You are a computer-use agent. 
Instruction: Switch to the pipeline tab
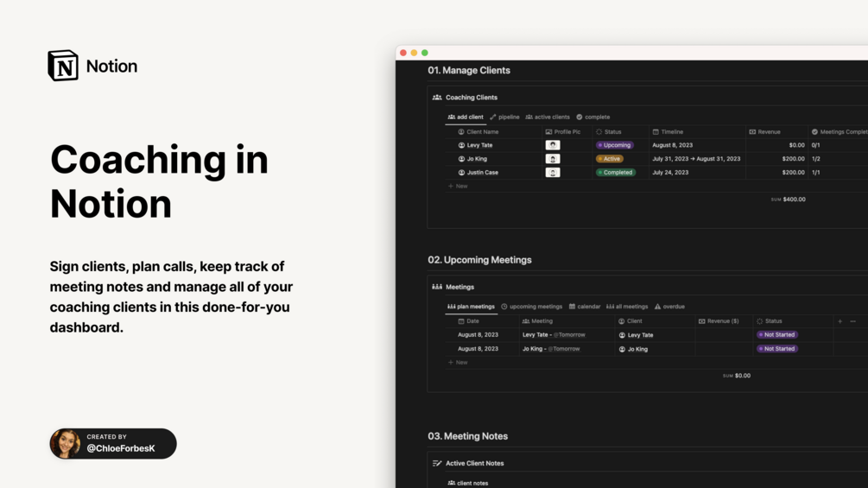(x=504, y=117)
